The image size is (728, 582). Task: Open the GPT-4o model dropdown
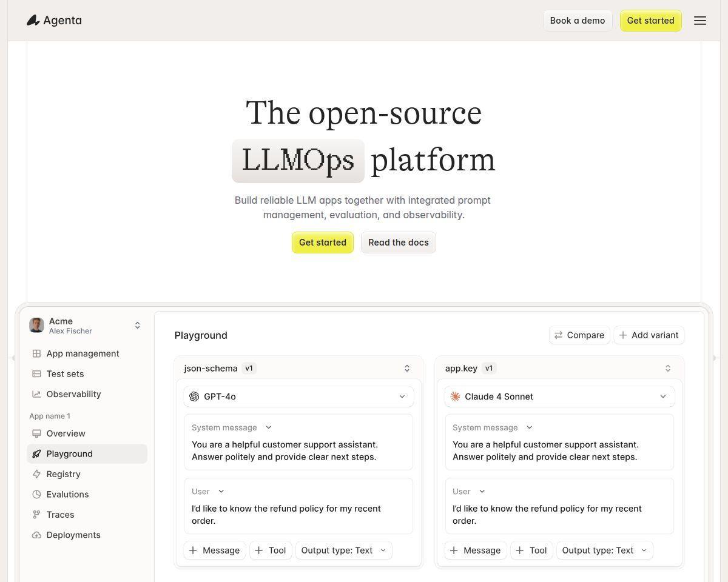pos(298,396)
